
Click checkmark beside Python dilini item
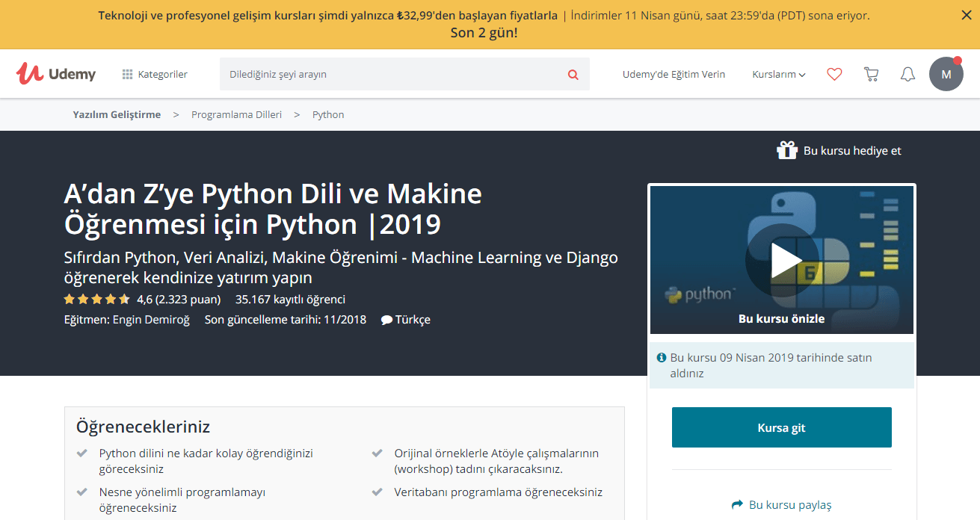pos(82,453)
